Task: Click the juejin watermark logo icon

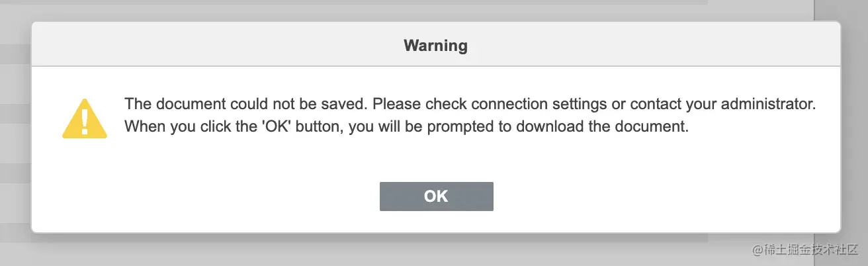Action: (758, 251)
